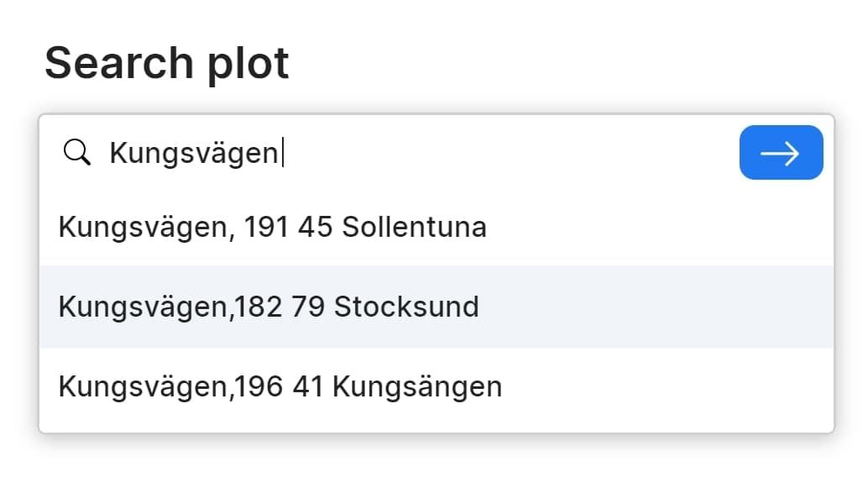This screenshot has height=488, width=868.
Task: Click the white arrow icon inside blue button
Action: tap(780, 153)
